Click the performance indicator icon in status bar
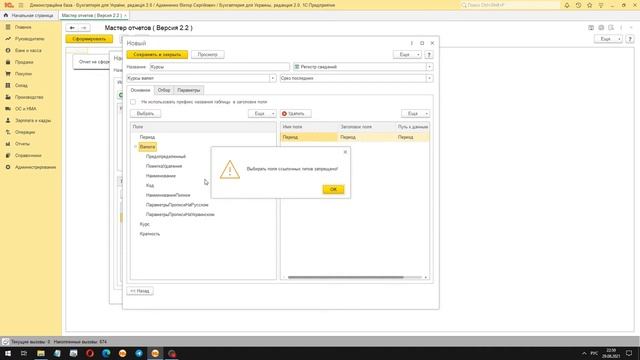640x360 pixels. [x=5, y=342]
